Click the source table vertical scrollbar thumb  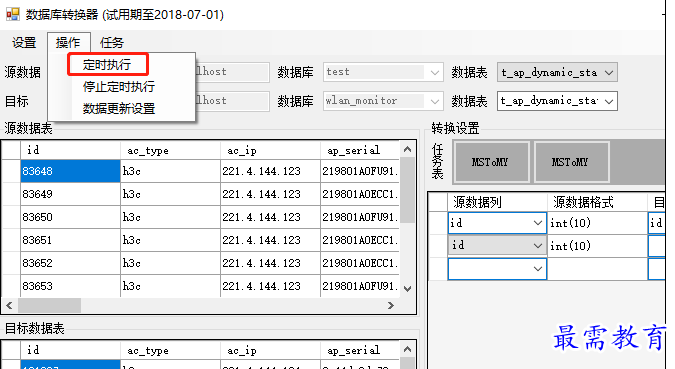point(407,190)
